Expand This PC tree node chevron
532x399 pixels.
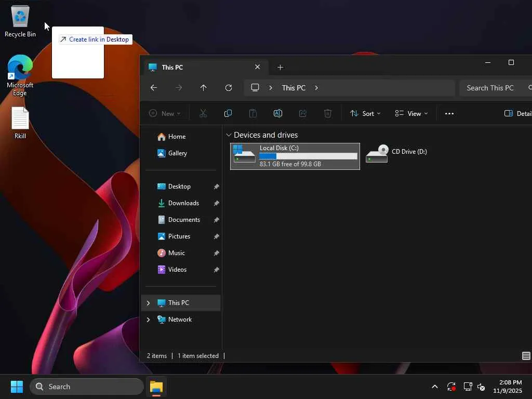148,303
